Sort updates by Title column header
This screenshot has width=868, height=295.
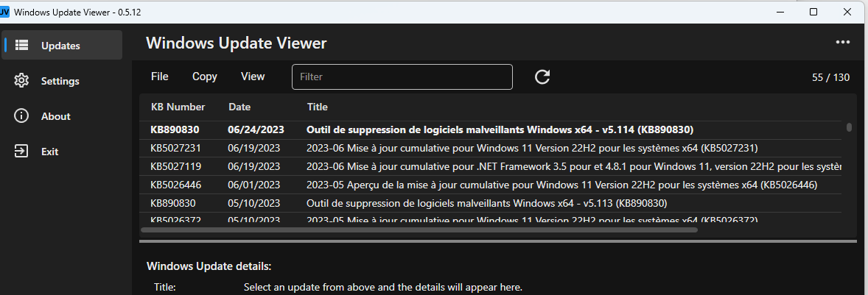(x=317, y=107)
